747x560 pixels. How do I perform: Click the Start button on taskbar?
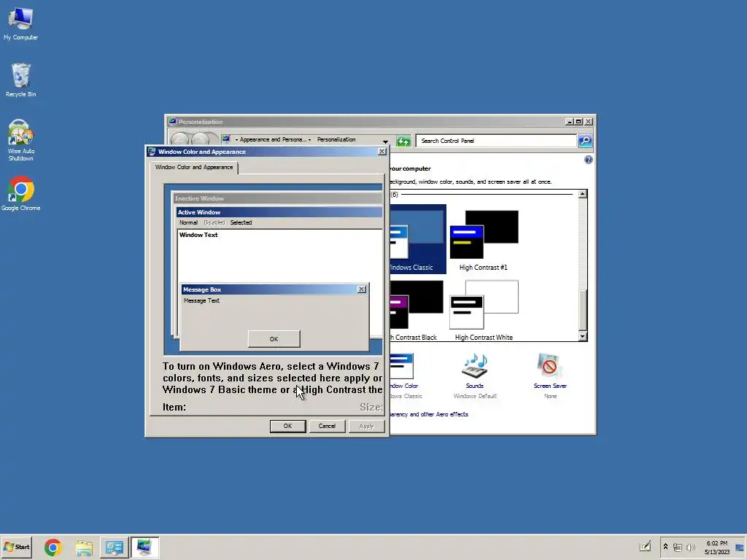tap(17, 547)
